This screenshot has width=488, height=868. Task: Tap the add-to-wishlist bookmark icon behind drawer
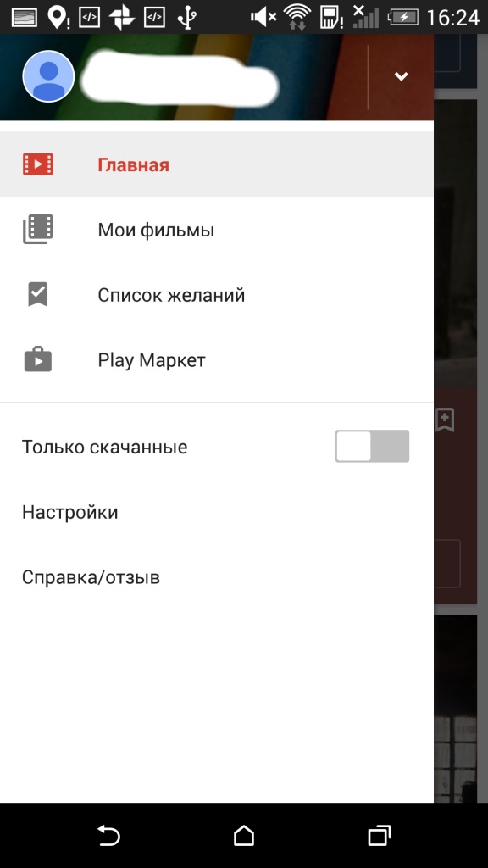(445, 420)
